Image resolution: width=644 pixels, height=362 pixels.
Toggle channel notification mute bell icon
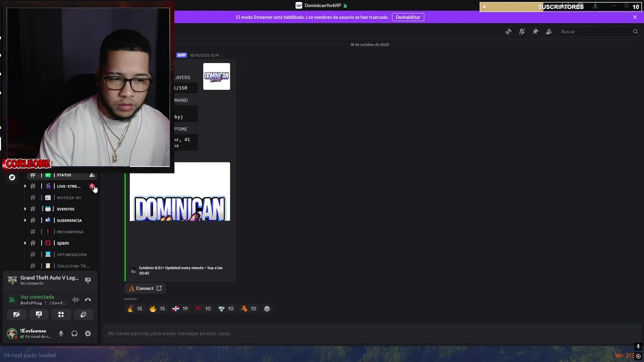(522, 31)
